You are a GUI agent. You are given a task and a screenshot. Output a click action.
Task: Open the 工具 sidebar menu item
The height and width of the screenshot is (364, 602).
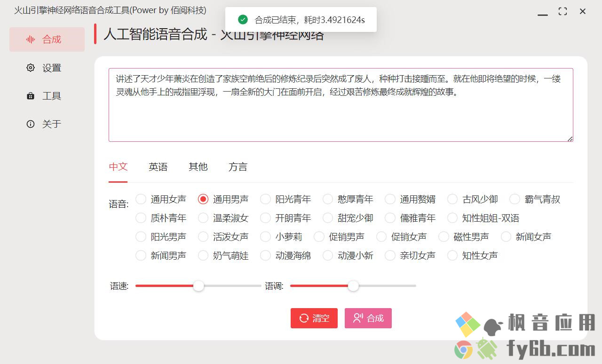(x=47, y=96)
